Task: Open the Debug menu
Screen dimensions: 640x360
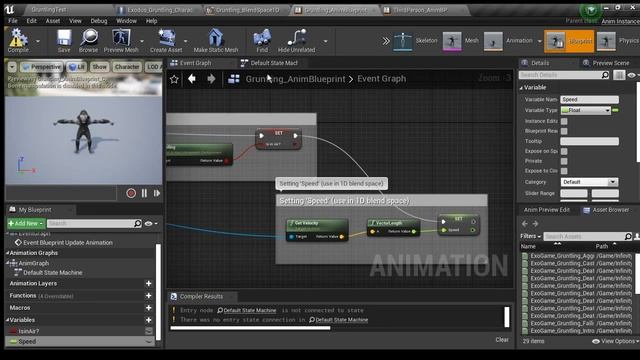Action: coord(99,21)
